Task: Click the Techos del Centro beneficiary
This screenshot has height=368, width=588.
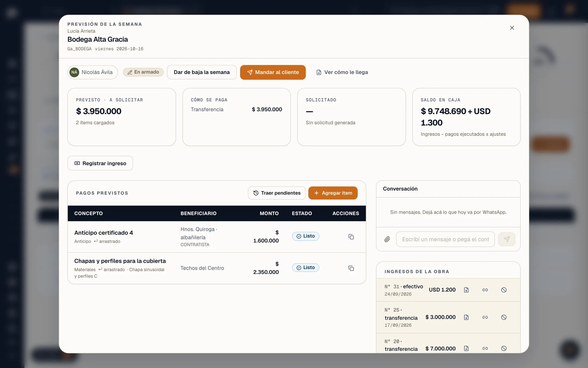Action: click(202, 268)
